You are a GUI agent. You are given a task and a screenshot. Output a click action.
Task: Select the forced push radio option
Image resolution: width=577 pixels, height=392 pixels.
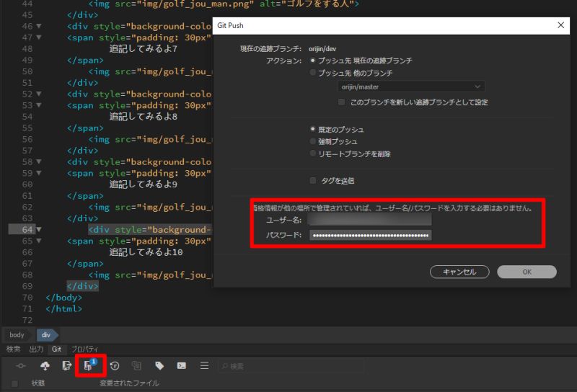click(313, 141)
